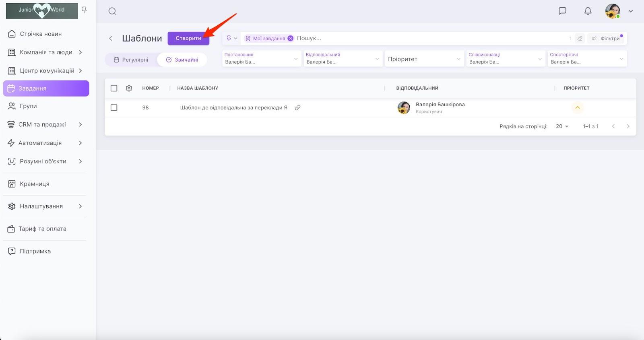Click ВІДПОВІДАЛЬНИЙ column header

point(417,88)
